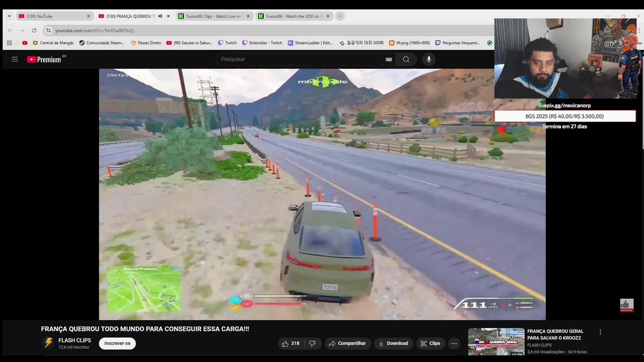Click the video title FRANÇA QUEBROU TODO MUNDO
This screenshot has height=362, width=644.
145,329
